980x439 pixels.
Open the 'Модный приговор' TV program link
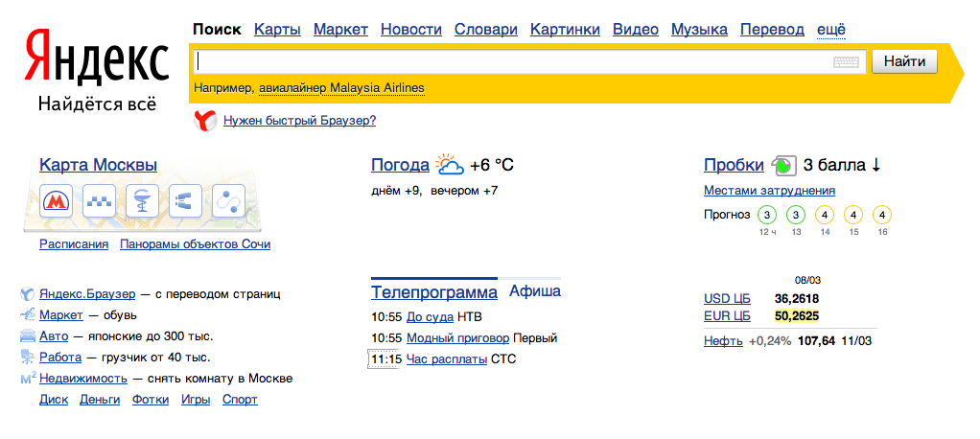point(457,338)
